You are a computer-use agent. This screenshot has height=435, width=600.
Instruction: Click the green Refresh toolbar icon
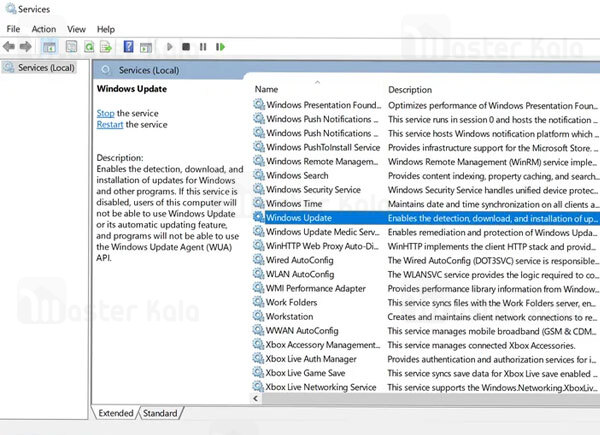(89, 46)
